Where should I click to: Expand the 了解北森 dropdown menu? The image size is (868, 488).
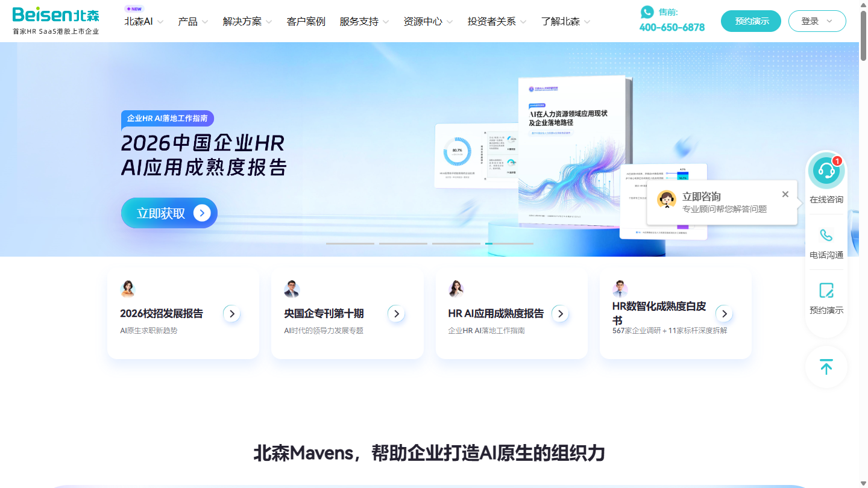(x=565, y=21)
